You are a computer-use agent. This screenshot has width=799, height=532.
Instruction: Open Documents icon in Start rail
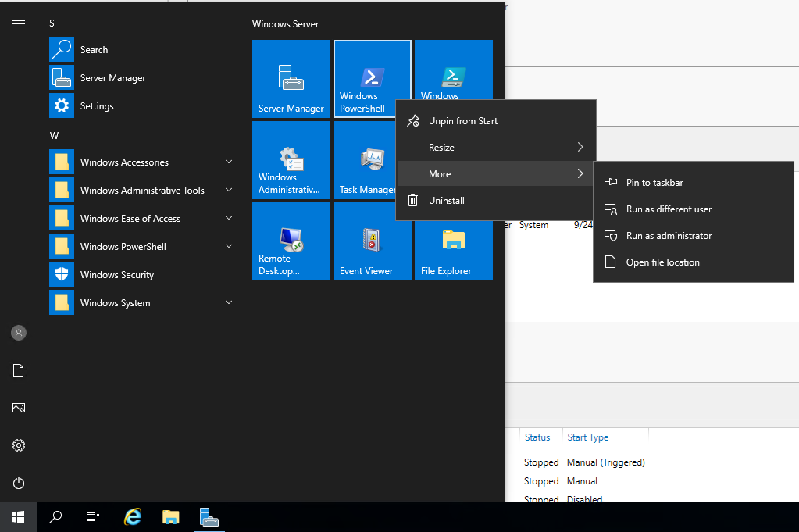tap(19, 370)
